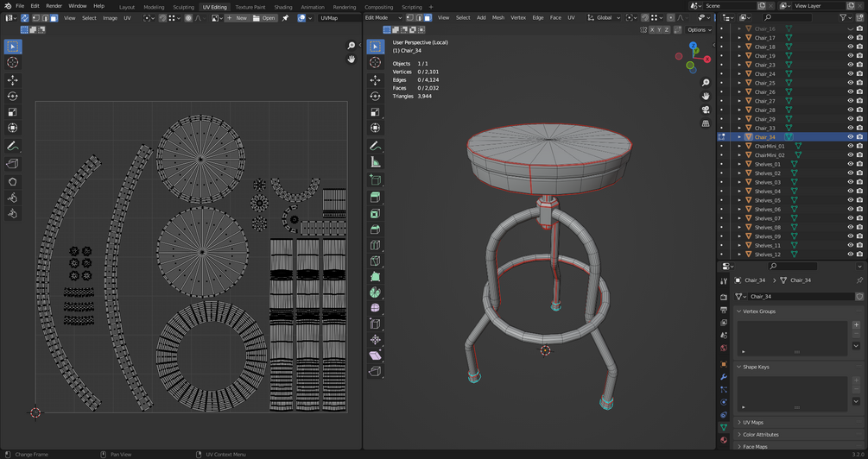Expand Shelves_05 in the outliner

click(x=739, y=200)
